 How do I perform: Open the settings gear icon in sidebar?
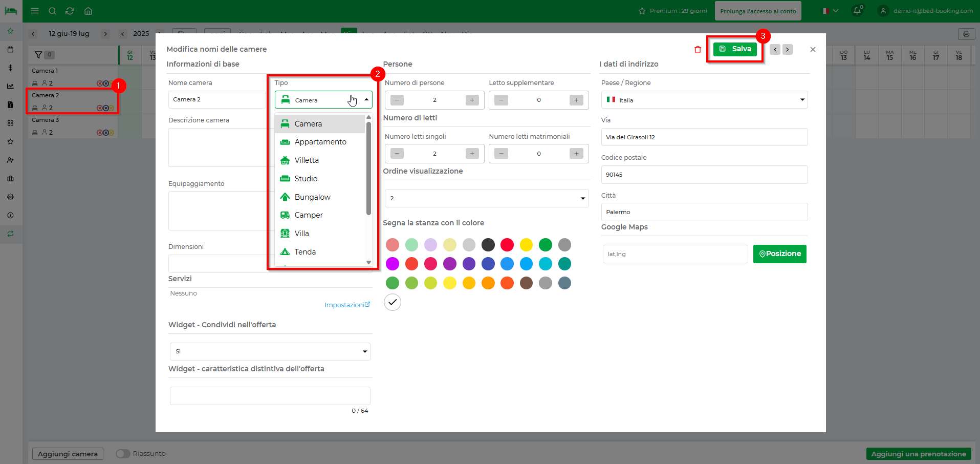click(x=10, y=197)
